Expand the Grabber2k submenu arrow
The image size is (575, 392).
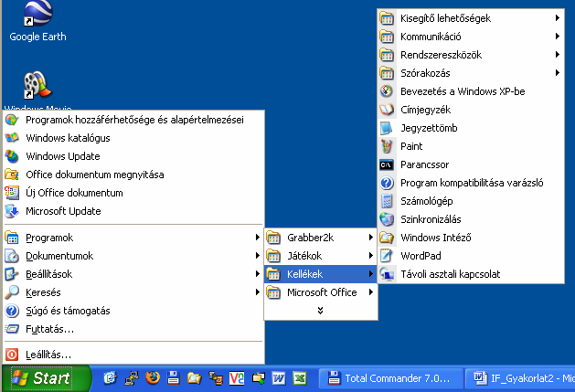tap(371, 238)
